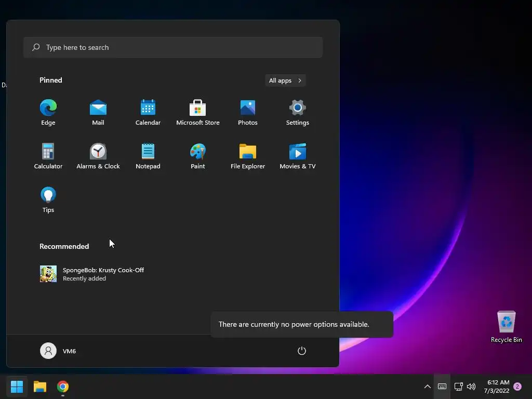Launch Notepad from pinned apps

coord(148,156)
